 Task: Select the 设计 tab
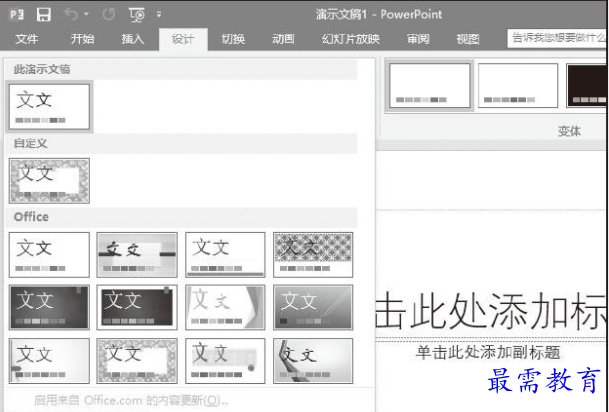coord(183,39)
